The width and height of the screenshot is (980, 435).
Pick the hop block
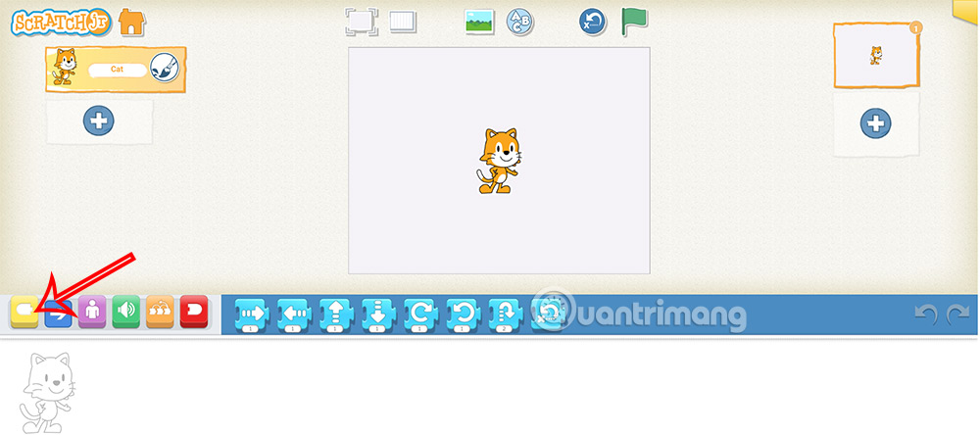507,314
